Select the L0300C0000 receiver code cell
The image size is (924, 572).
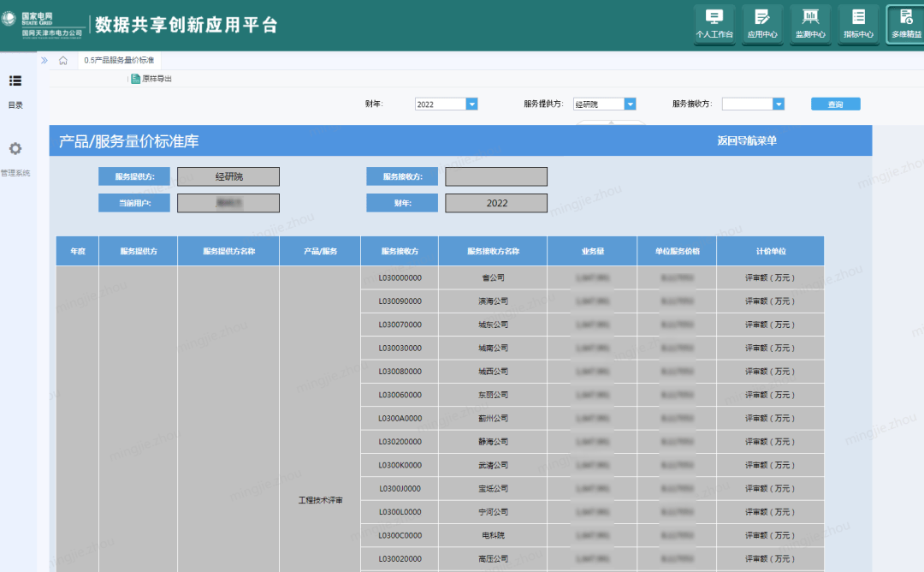400,535
